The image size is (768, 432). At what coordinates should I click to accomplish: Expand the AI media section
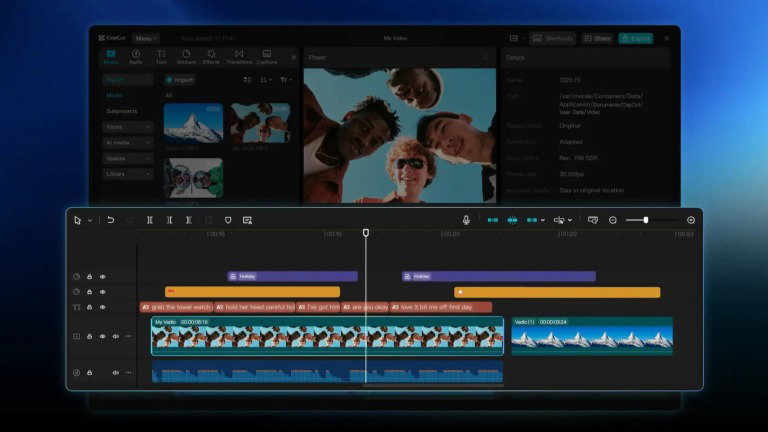[128, 143]
